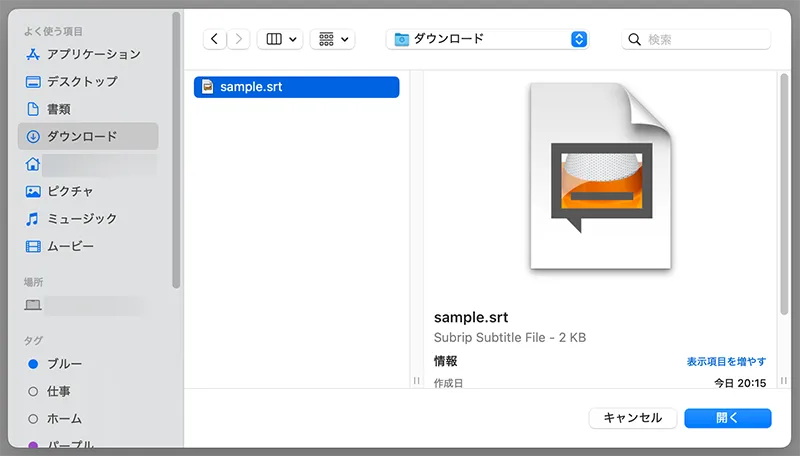Click the resize handle at preview's right edge

pos(784,381)
